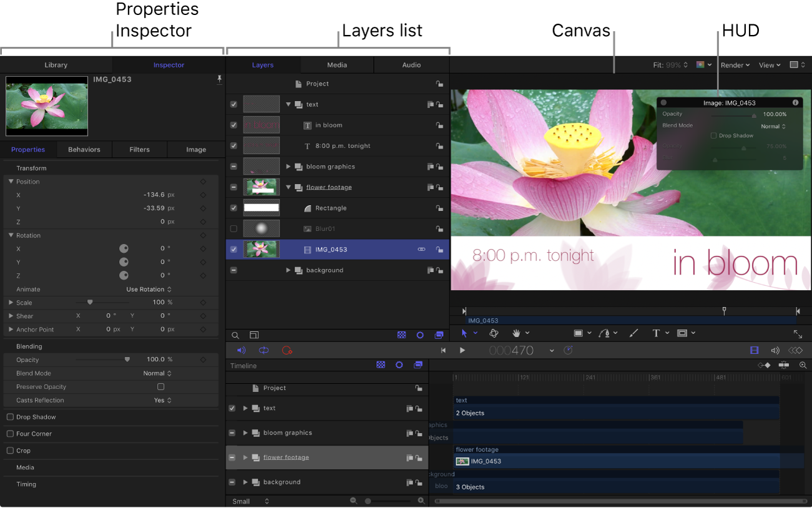Toggle the Preserve Opacity checkbox
812x508 pixels.
(x=160, y=387)
